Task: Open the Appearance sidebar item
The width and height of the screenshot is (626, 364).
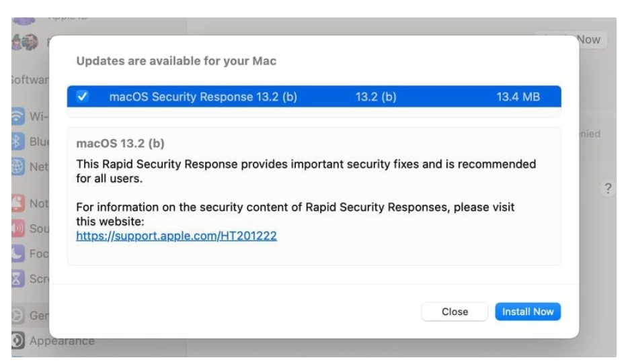Action: click(54, 340)
